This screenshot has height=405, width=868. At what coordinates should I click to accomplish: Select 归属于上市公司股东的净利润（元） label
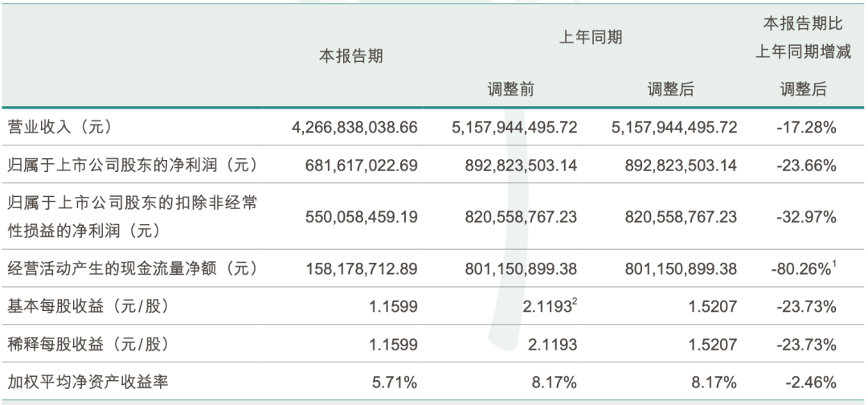click(x=133, y=165)
